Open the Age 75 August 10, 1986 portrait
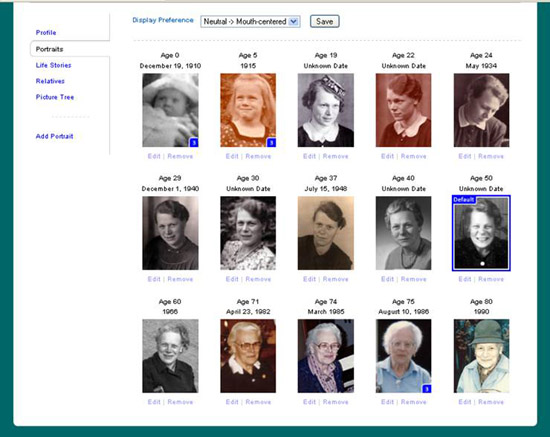This screenshot has width=550, height=437. click(x=403, y=356)
